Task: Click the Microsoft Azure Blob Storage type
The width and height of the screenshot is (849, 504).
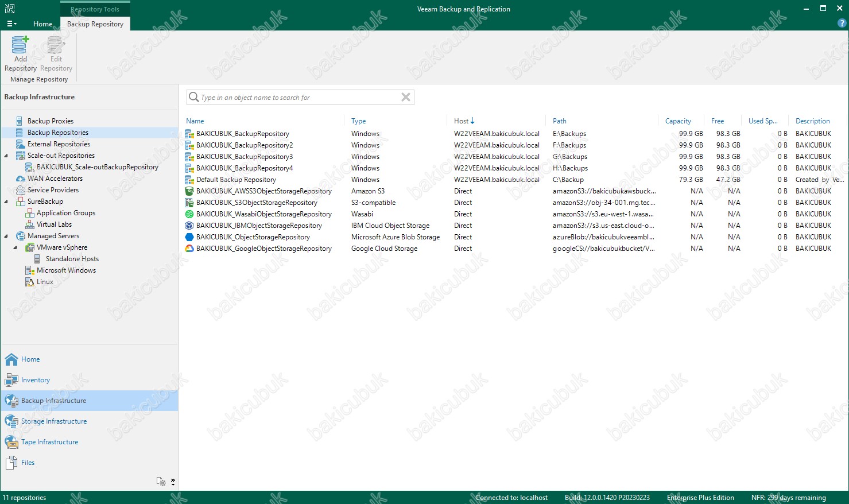Action: [x=396, y=237]
